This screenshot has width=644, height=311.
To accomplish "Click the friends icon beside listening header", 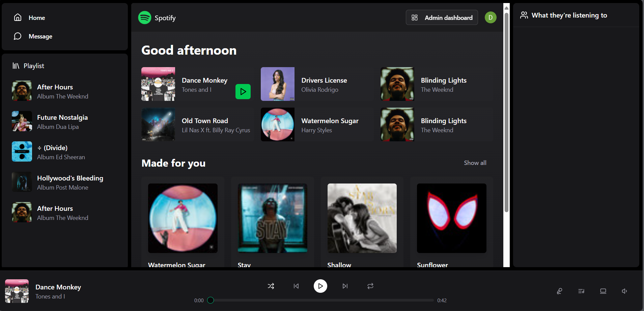I will point(524,15).
